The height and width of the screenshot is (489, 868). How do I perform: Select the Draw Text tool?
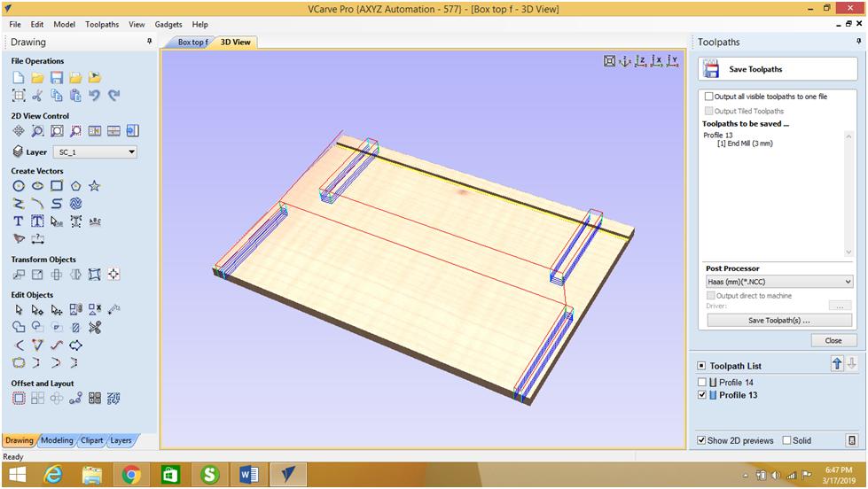pyautogui.click(x=19, y=221)
